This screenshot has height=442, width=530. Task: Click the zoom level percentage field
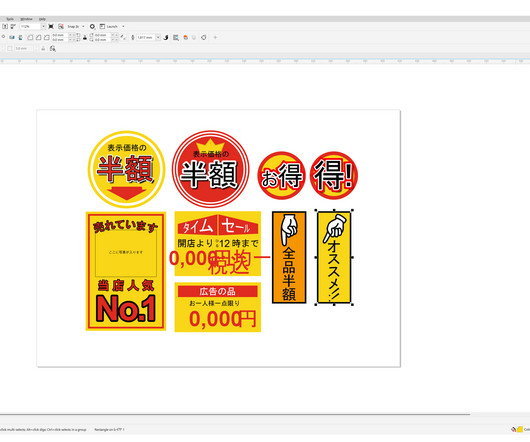click(x=31, y=26)
